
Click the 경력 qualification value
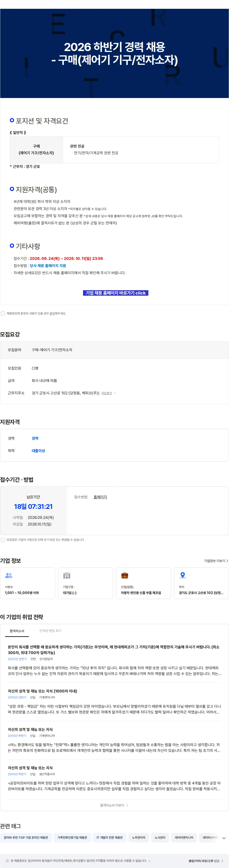click(x=35, y=438)
